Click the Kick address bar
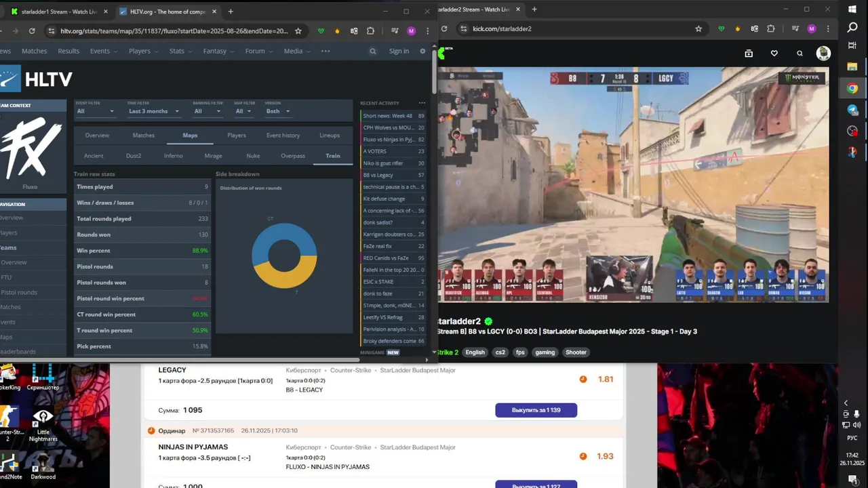Viewport: 868px width, 488px height. 580,28
